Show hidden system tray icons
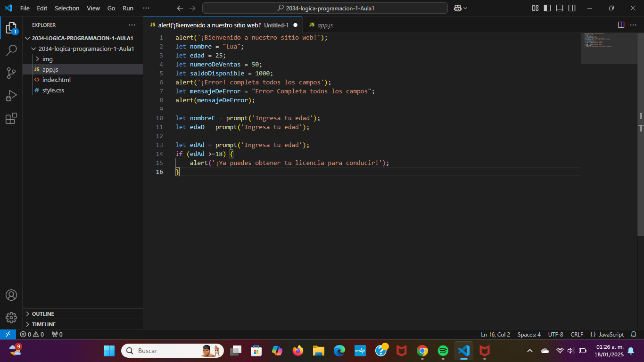The width and height of the screenshot is (644, 362). [530, 351]
